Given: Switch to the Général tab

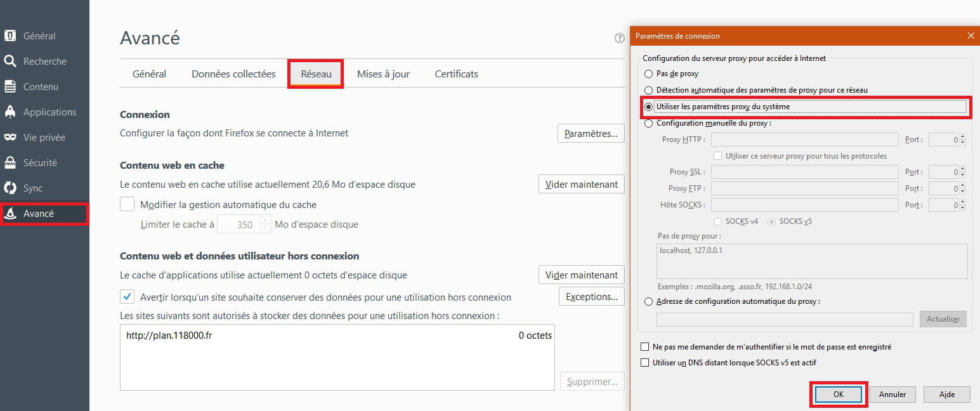Looking at the screenshot, I should pos(149,74).
